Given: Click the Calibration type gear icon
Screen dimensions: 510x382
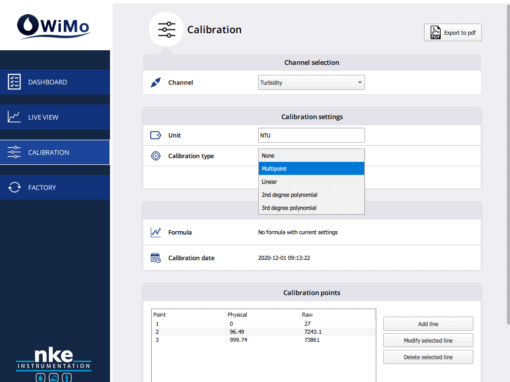Looking at the screenshot, I should pyautogui.click(x=156, y=156).
